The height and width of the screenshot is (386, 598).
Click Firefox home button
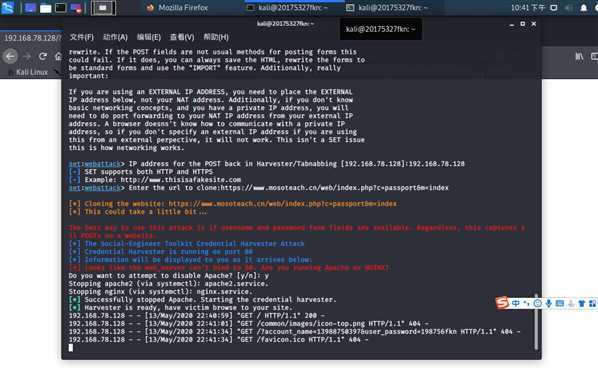58,56
